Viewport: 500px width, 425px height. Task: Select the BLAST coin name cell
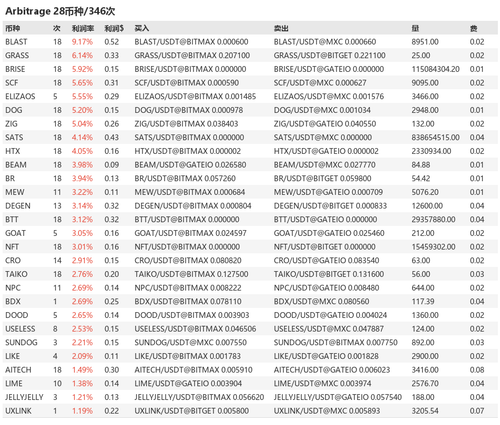(16, 42)
